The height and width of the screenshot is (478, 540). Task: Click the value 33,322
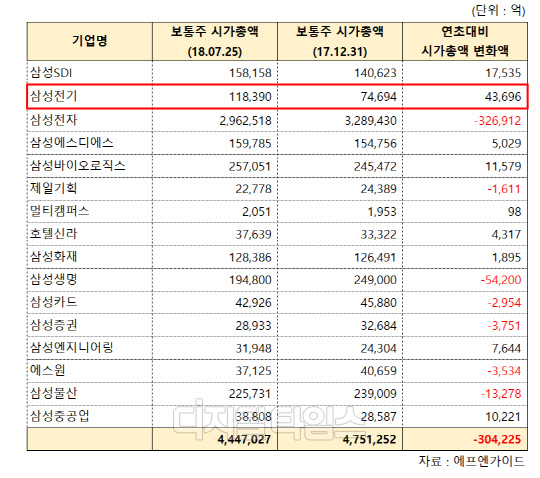[x=378, y=235]
